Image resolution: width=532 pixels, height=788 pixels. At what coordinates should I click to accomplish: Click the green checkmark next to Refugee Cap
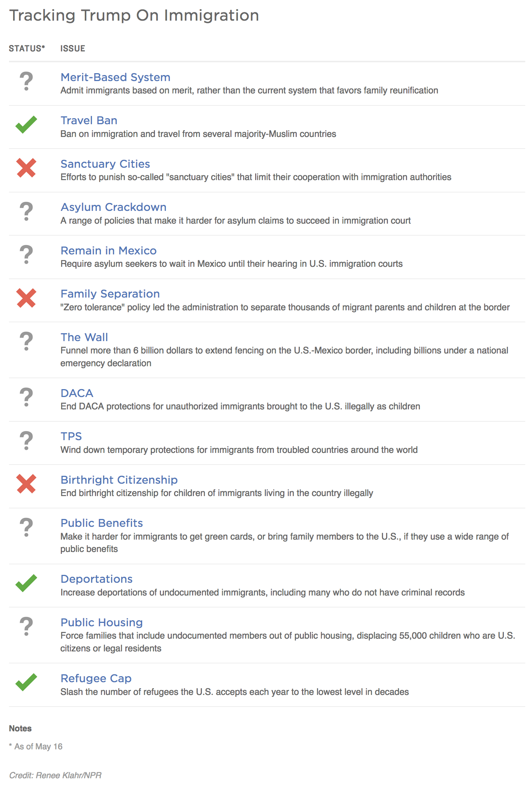(x=26, y=682)
